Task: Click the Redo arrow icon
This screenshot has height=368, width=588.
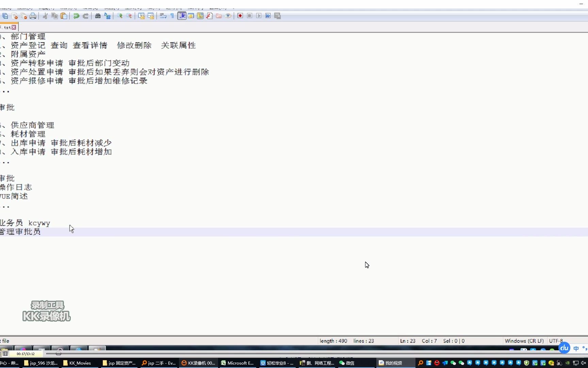Action: tap(85, 16)
